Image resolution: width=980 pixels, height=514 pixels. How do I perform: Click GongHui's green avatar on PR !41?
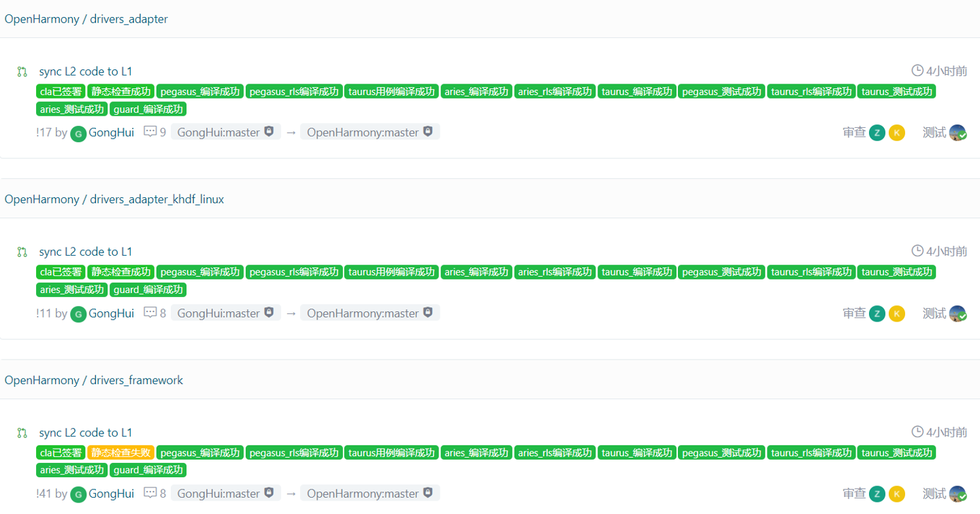[x=78, y=494]
